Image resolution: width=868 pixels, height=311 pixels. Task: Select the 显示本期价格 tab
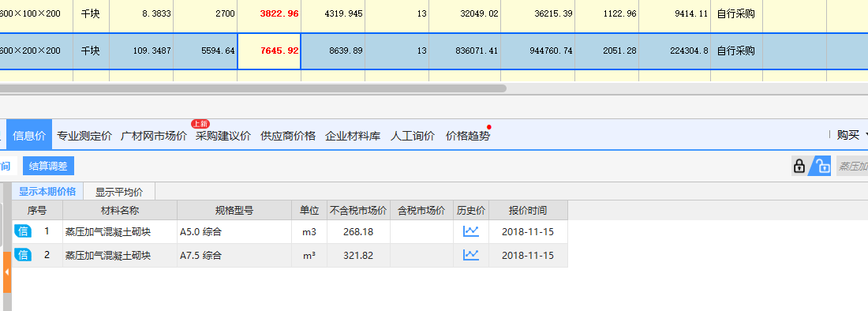(47, 192)
